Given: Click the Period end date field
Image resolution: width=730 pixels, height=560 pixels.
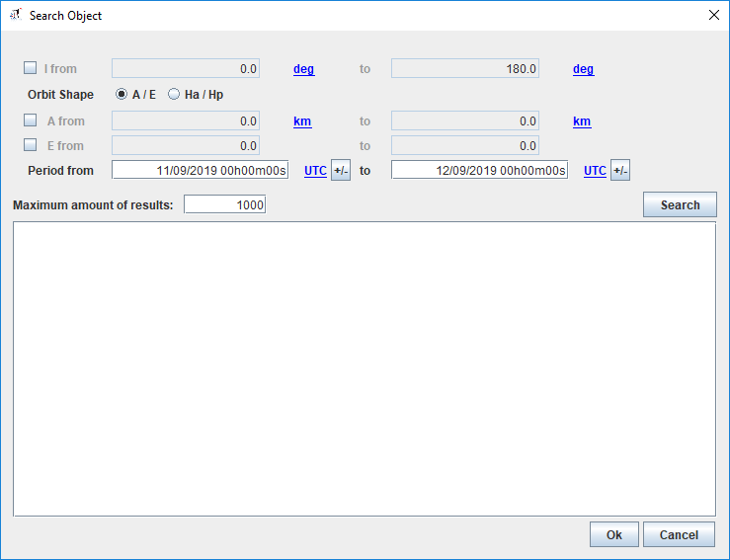Looking at the screenshot, I should tap(479, 170).
